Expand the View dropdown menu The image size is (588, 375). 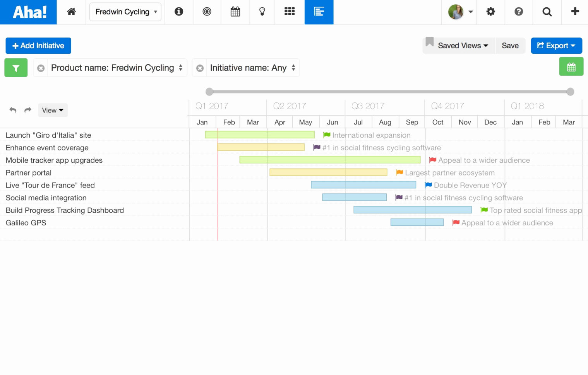(53, 111)
